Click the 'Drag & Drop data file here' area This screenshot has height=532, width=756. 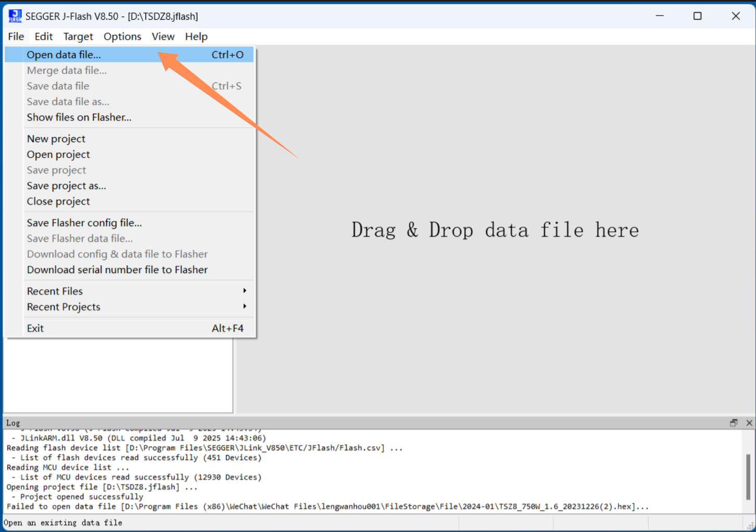pos(495,230)
